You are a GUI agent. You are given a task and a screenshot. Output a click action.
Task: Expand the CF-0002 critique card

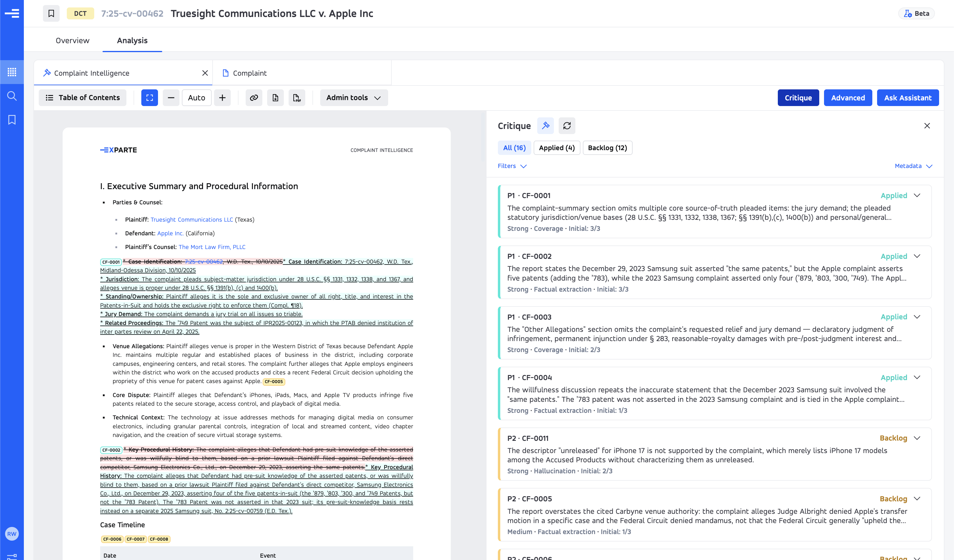917,256
